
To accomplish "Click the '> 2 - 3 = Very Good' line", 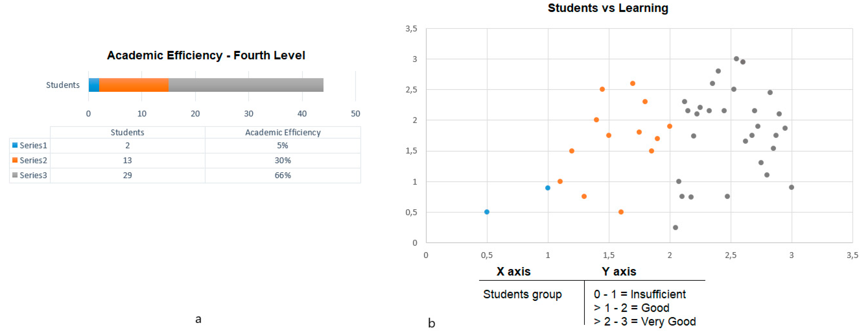I will click(645, 321).
